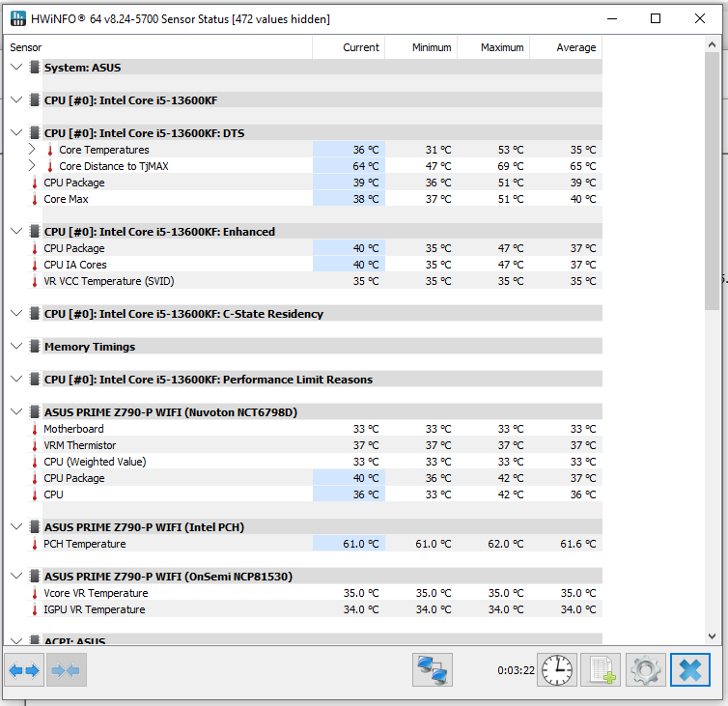Select the Motherboard sensor row
Viewport: 728px width, 706px height.
315,429
